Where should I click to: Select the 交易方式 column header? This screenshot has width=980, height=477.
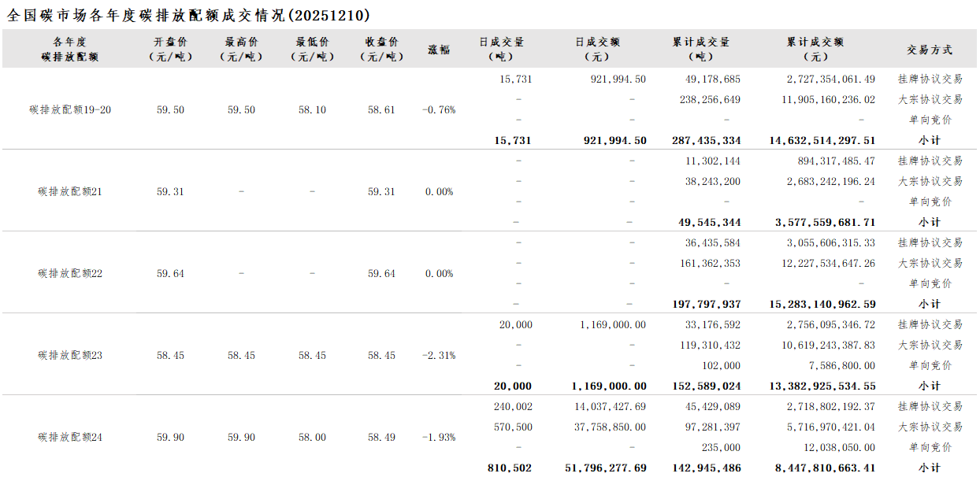pos(930,49)
